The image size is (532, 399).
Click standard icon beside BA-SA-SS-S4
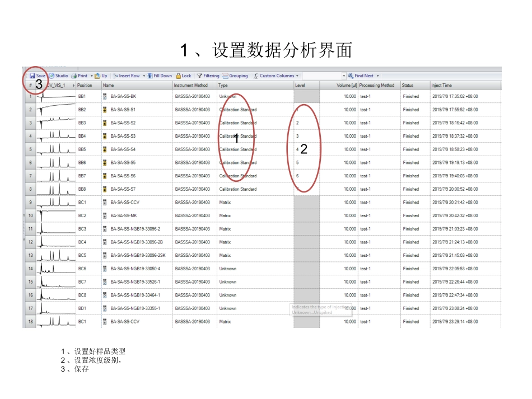pyautogui.click(x=105, y=149)
